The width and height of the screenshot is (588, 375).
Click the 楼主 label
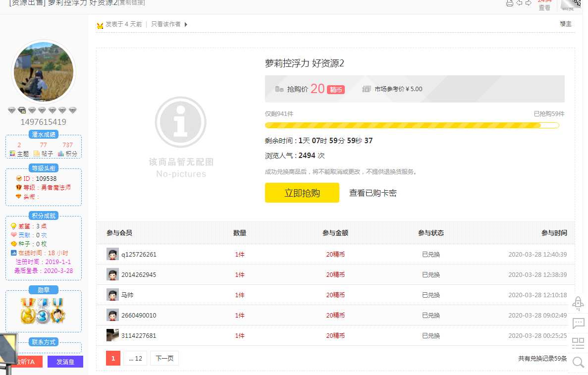point(566,24)
